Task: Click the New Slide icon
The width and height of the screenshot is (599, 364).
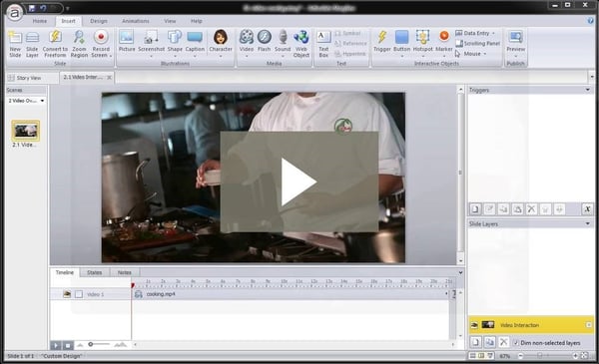Action: click(x=15, y=38)
